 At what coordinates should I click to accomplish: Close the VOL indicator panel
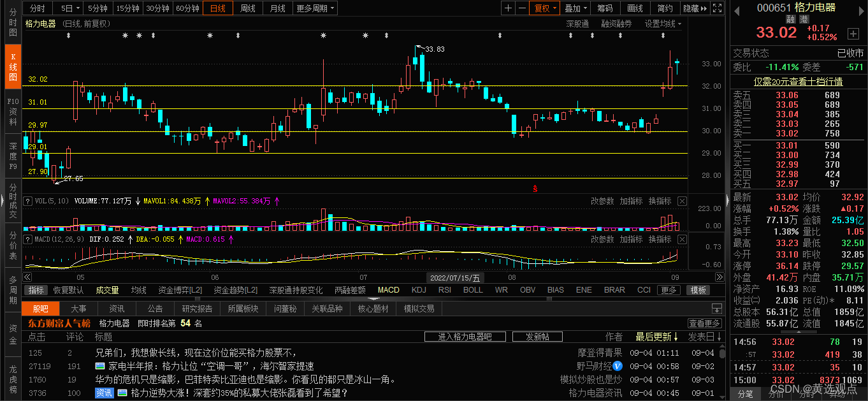click(683, 201)
